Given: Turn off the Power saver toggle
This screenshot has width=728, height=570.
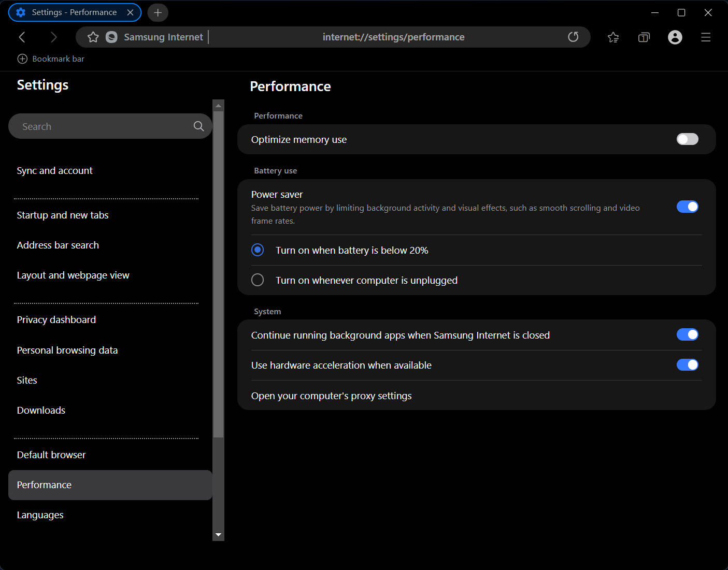Looking at the screenshot, I should pyautogui.click(x=687, y=207).
